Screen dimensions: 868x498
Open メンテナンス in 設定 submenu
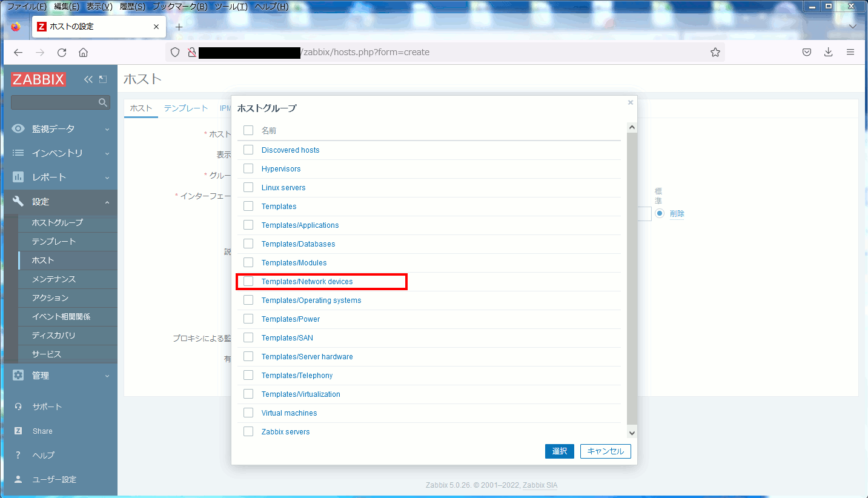[54, 279]
